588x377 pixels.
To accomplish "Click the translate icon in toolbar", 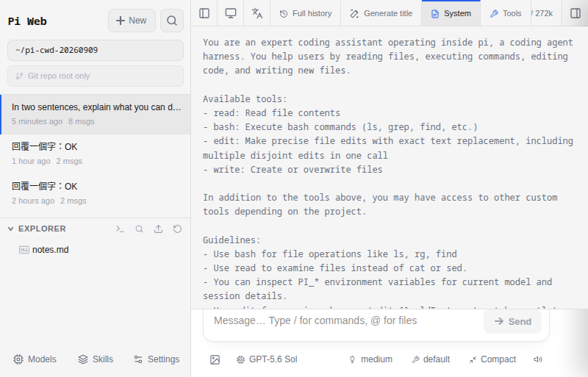I will click(257, 13).
